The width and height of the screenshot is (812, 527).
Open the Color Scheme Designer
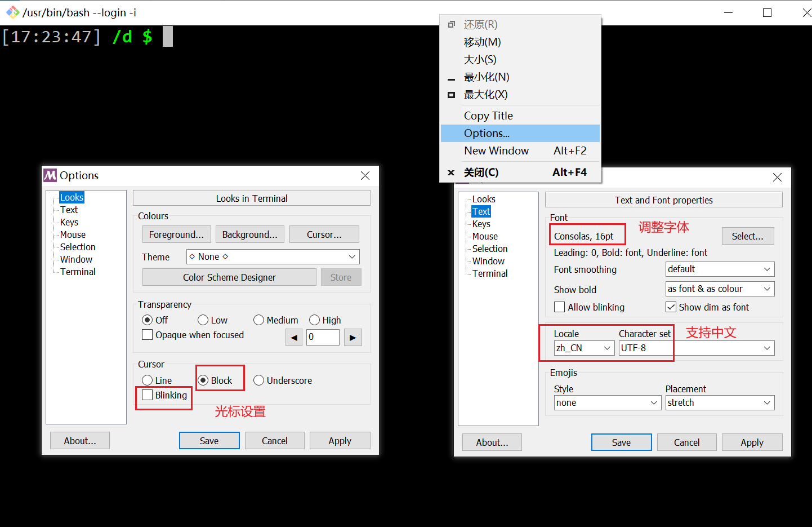coord(229,277)
